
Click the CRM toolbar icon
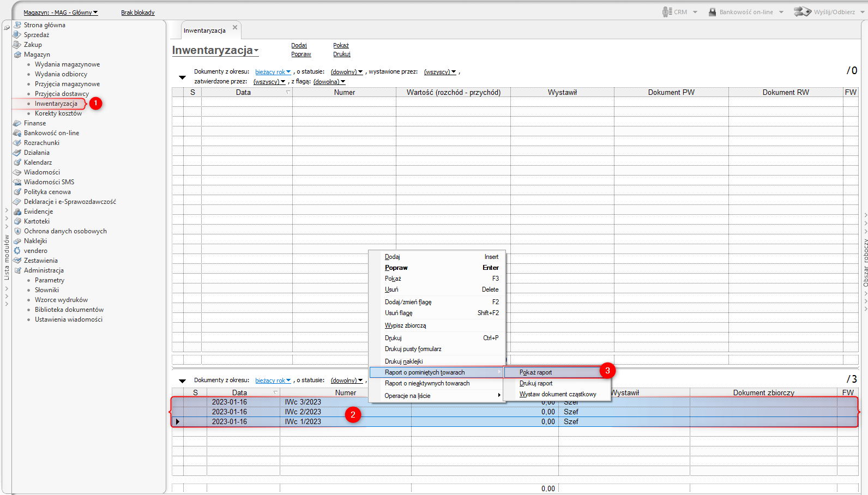666,12
